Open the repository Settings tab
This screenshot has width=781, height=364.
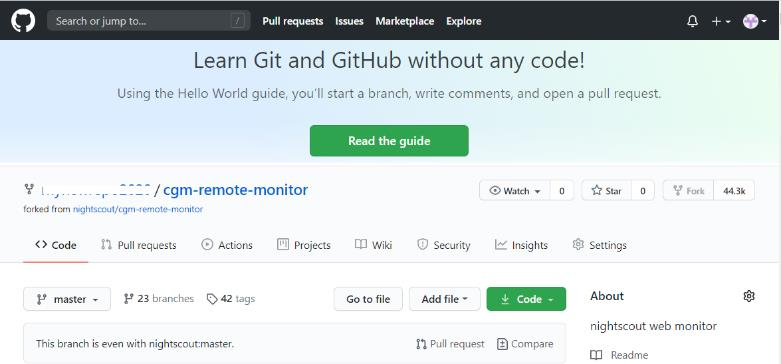[x=600, y=245]
